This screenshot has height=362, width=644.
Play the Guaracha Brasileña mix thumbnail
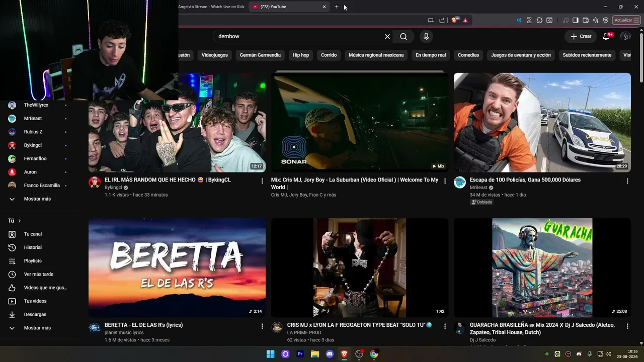click(542, 267)
